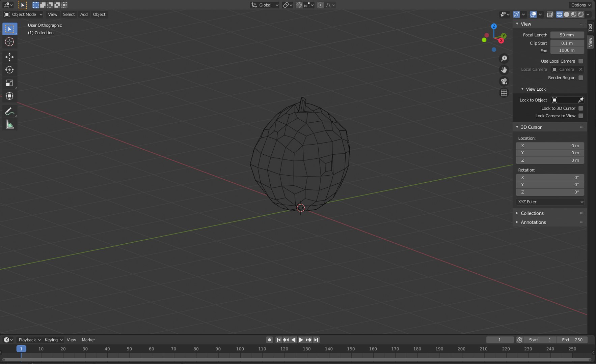Click the timeline End 250 frame field
Screen dimensions: 596x364
pos(572,340)
